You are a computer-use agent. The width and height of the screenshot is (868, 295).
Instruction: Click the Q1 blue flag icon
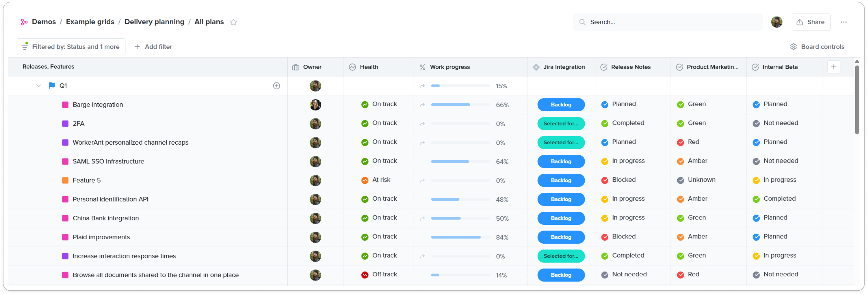pyautogui.click(x=52, y=86)
